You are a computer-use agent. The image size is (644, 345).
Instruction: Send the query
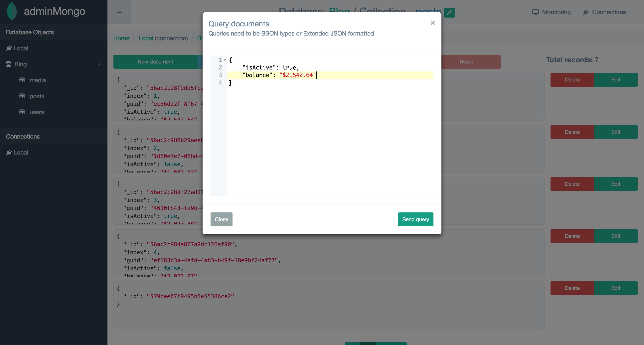(415, 219)
